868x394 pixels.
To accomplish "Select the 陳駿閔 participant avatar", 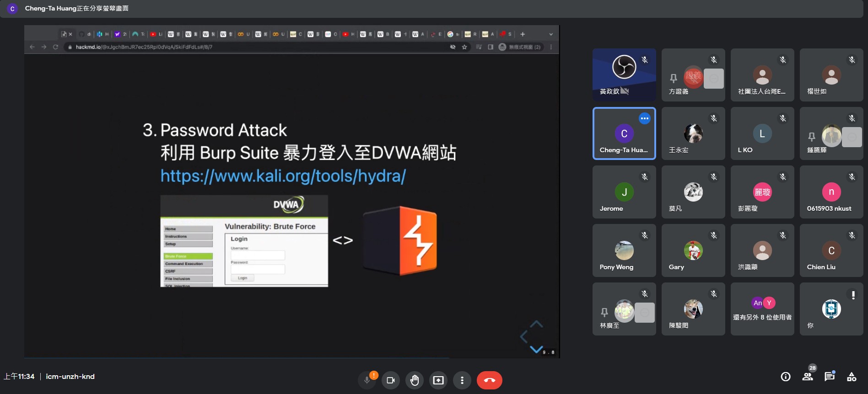I will click(x=693, y=309).
